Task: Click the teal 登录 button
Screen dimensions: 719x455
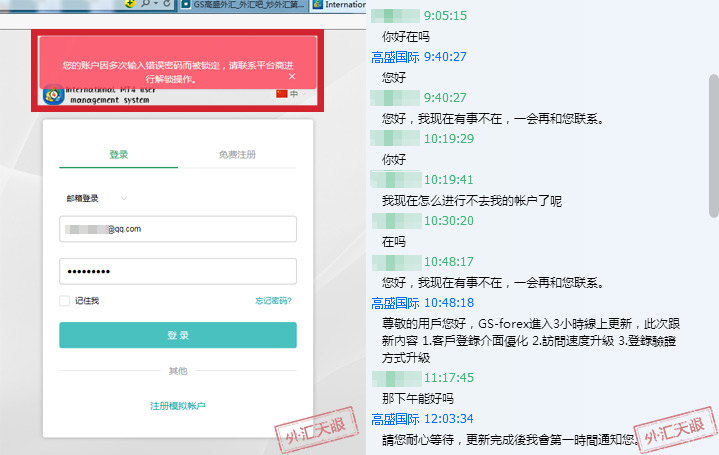Action: pyautogui.click(x=178, y=335)
